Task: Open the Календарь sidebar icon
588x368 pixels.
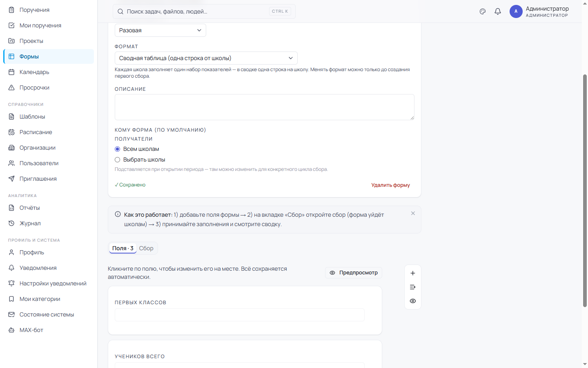Action: [x=11, y=72]
